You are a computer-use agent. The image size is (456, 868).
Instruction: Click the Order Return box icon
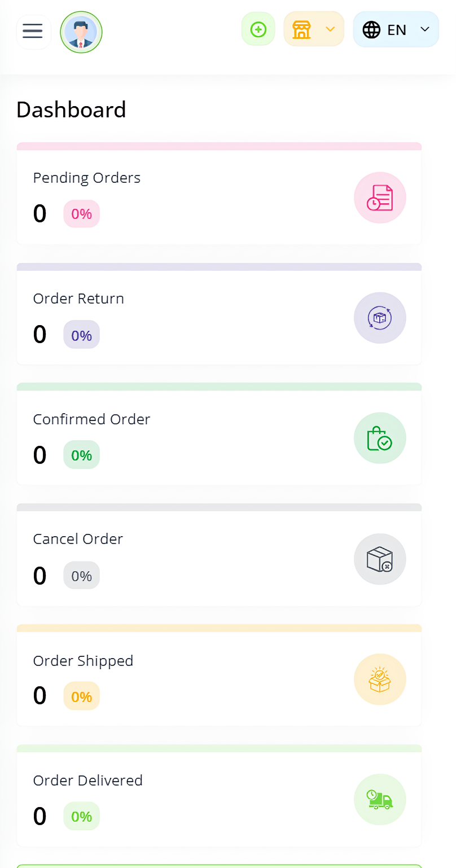(x=380, y=318)
